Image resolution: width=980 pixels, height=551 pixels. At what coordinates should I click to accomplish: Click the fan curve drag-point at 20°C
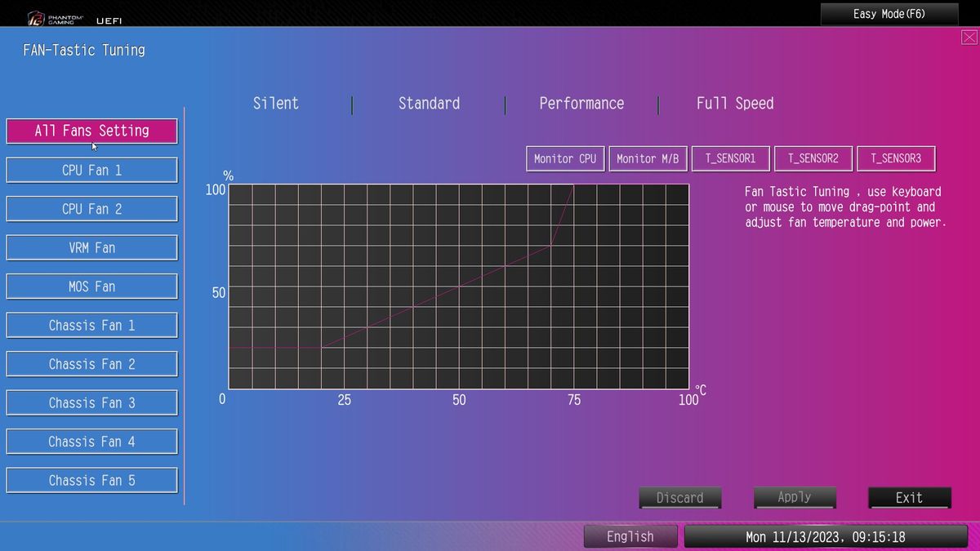click(321, 348)
